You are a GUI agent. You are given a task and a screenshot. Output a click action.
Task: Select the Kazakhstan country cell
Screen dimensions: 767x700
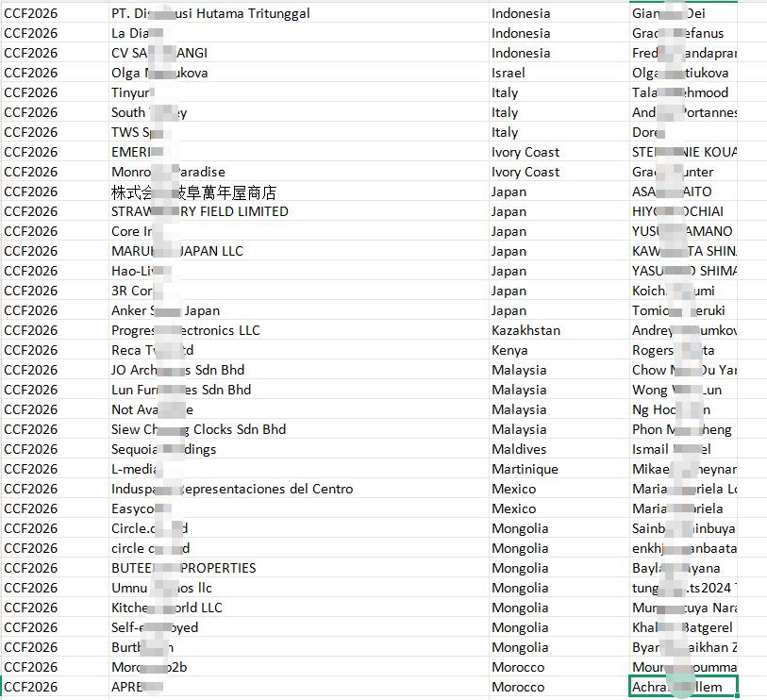[x=525, y=330]
